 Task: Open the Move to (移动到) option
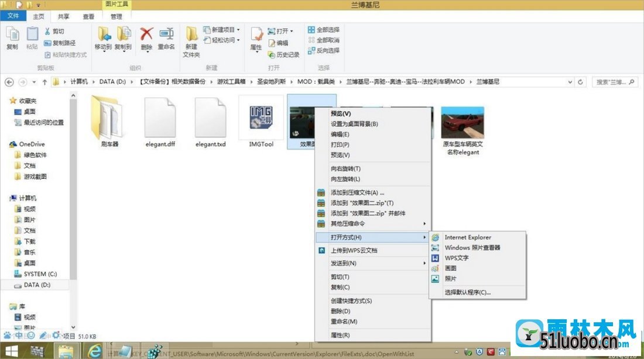103,39
